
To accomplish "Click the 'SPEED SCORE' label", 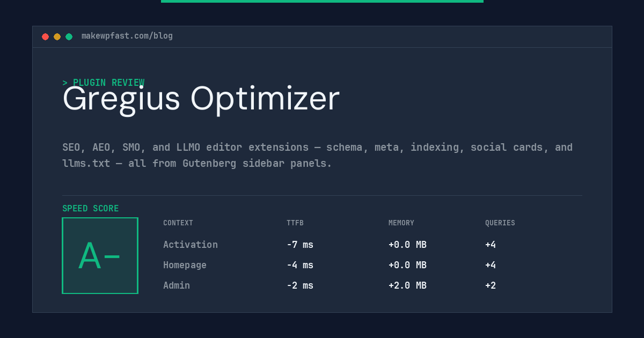I will tap(91, 209).
